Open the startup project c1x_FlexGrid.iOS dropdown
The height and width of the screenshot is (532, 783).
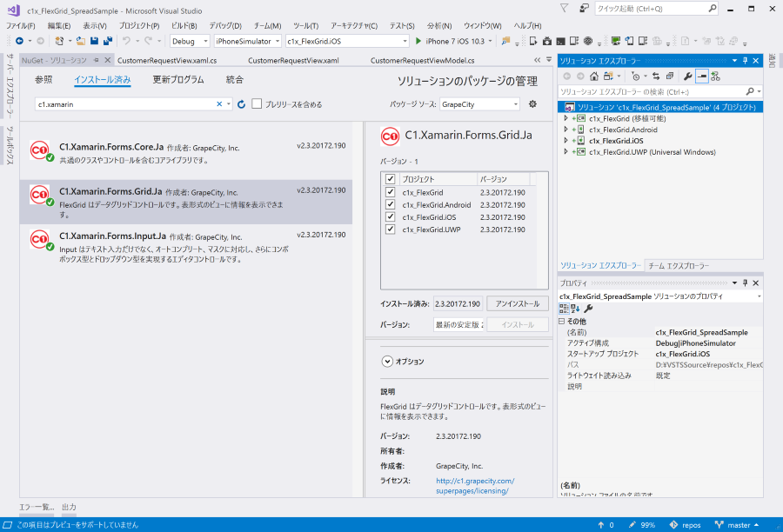[x=347, y=41]
